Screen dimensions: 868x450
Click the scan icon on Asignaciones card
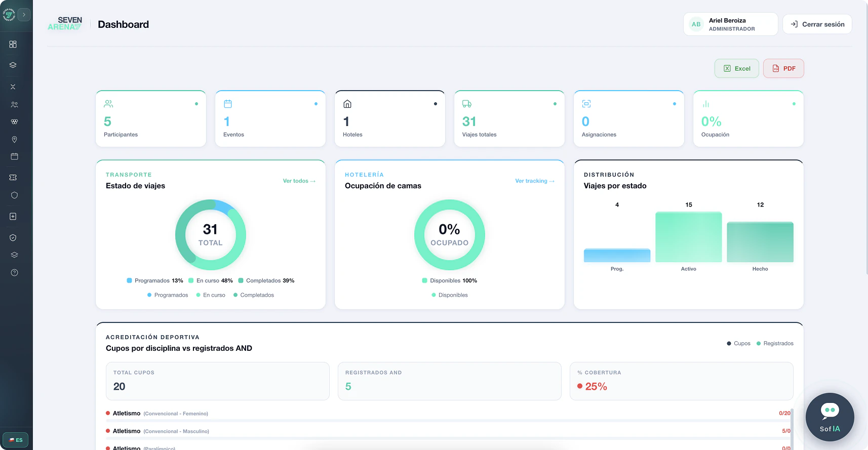tap(586, 104)
